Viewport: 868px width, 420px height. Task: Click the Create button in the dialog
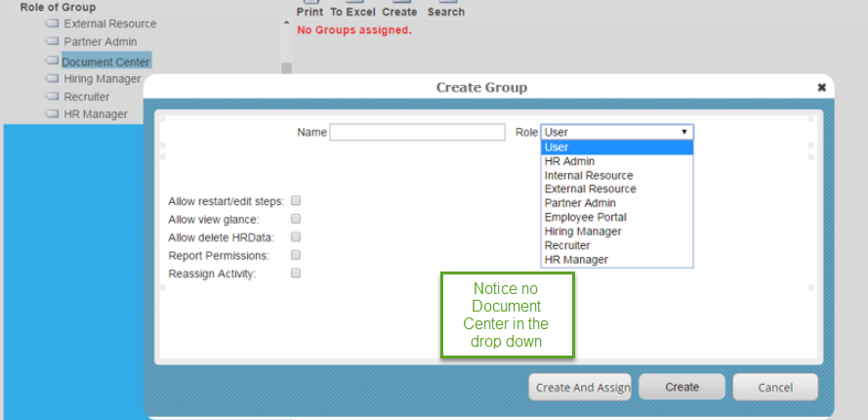click(682, 388)
